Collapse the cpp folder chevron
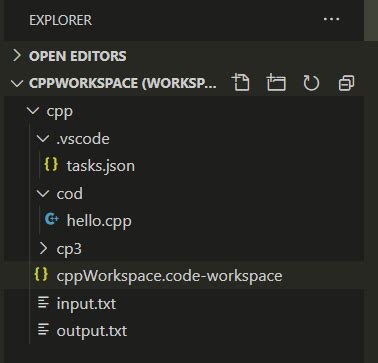The height and width of the screenshot is (363, 378). (33, 110)
